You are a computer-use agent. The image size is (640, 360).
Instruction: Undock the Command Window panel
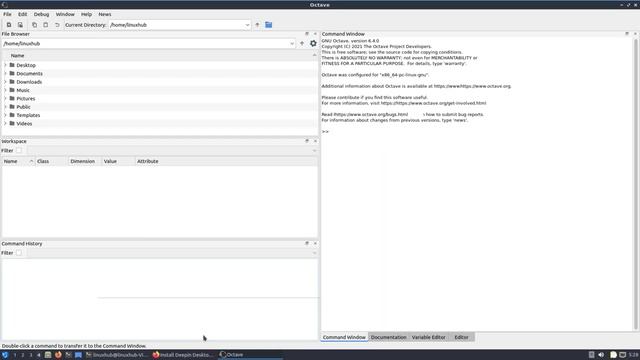tap(627, 34)
